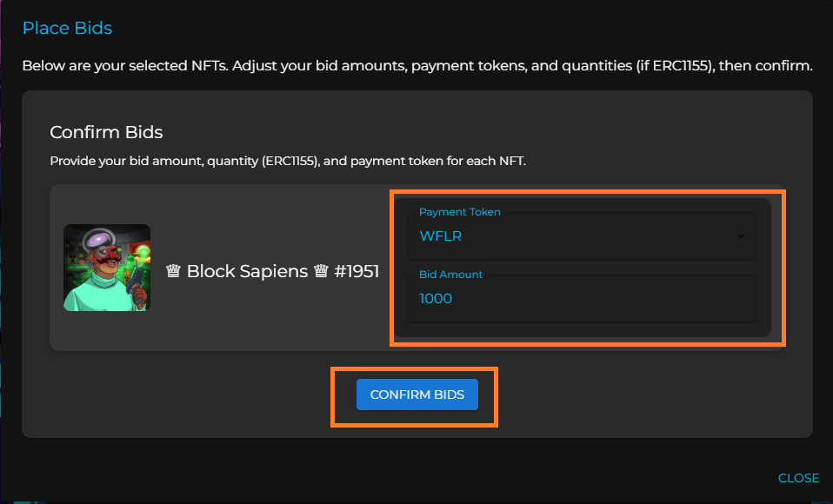Select the WFLR token value text
833x504 pixels.
tap(435, 236)
